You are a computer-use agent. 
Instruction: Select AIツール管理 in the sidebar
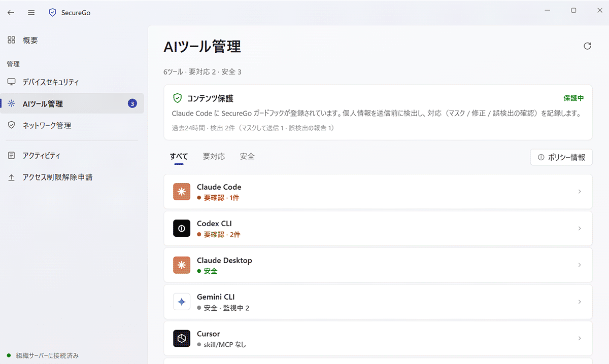click(72, 104)
